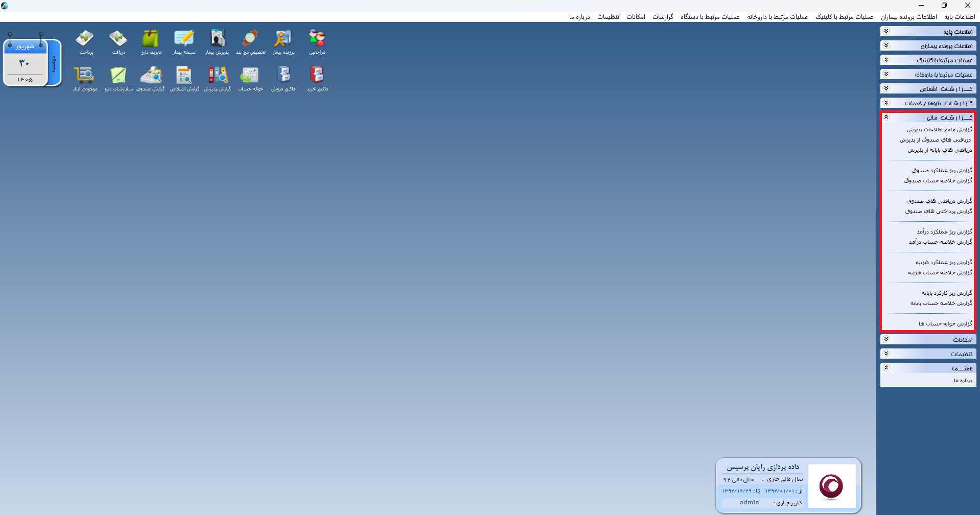The image size is (980, 515).
Task: Open گزارش حواله حساب ها report link
Action: tap(945, 324)
